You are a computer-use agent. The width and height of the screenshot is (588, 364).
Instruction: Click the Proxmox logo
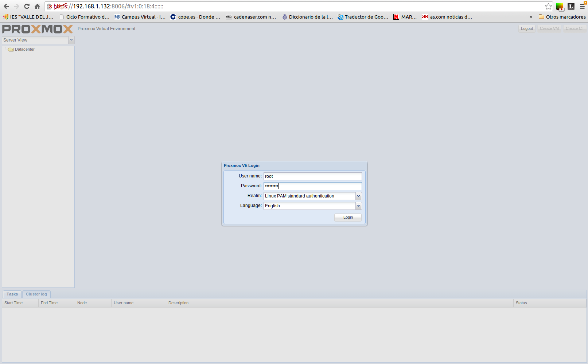click(x=37, y=29)
